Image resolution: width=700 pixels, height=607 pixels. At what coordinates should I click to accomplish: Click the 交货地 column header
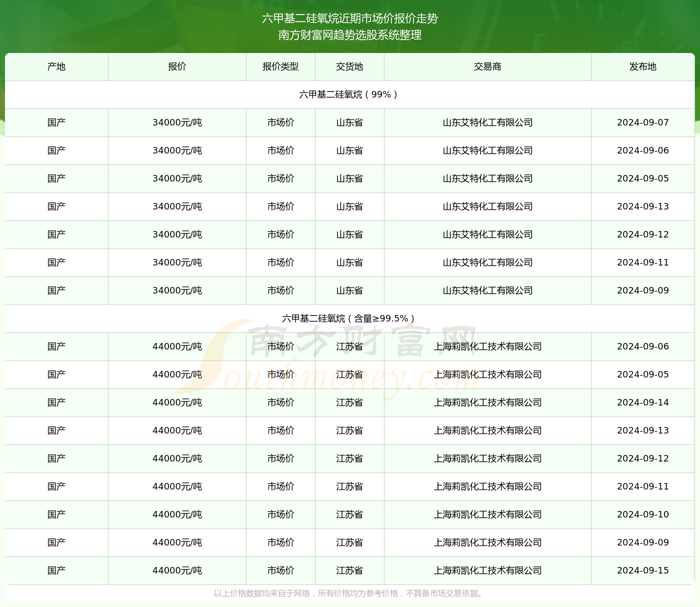[349, 66]
